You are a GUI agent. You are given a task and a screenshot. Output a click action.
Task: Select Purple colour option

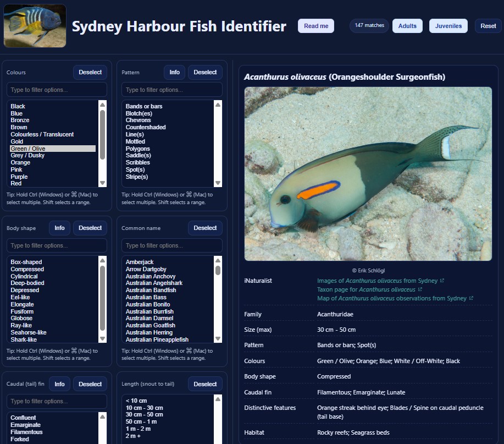point(53,177)
